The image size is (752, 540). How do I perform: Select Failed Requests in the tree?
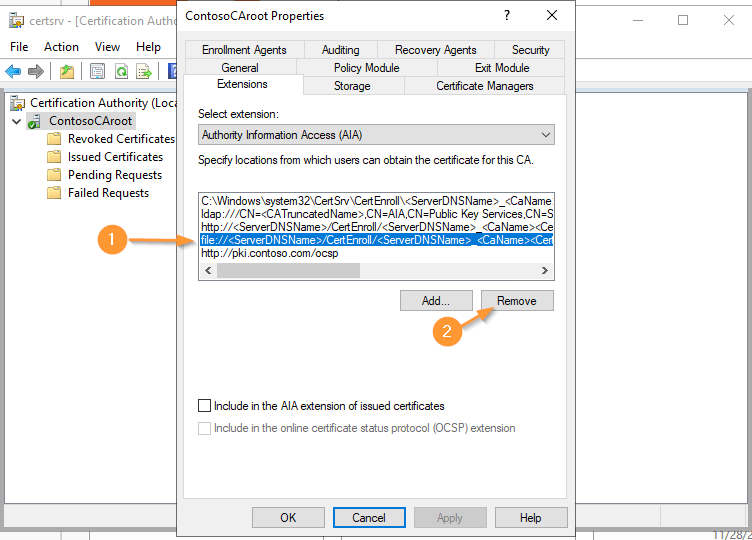click(x=108, y=193)
